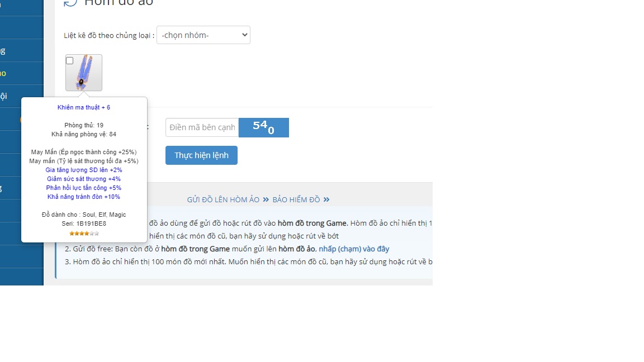Open the "GỬI ĐỒ LÊN HÒM ẢO" link
Screen dimensions: 644x362
click(223, 199)
